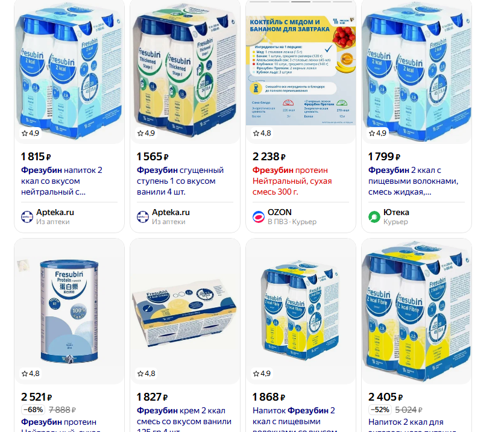The width and height of the screenshot is (504, 432).
Task: Open 'Фрезубин напиток 2 ккал со вкусом нейтральный' link
Action: coord(61,181)
